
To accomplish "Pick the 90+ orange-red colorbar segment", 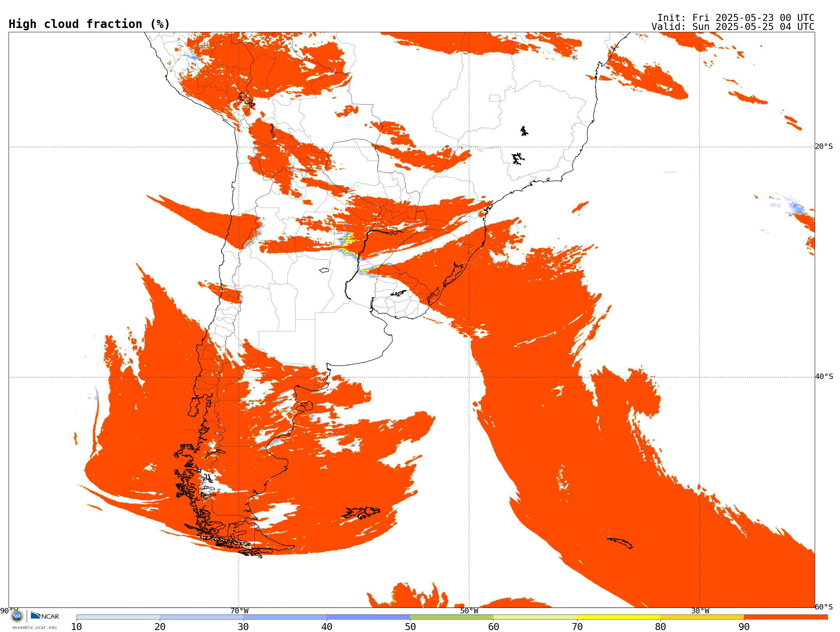I will [786, 617].
